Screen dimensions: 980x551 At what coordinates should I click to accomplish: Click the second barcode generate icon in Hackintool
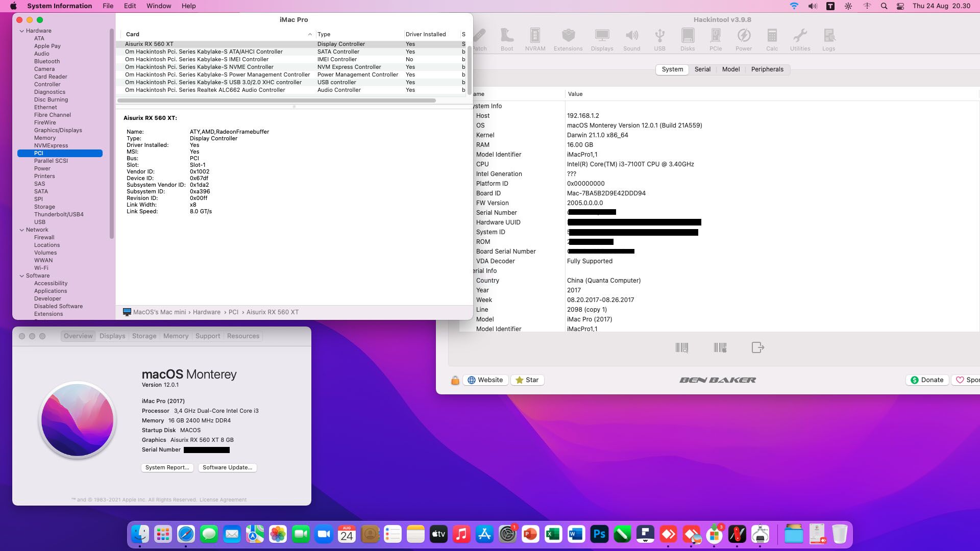[x=720, y=348]
